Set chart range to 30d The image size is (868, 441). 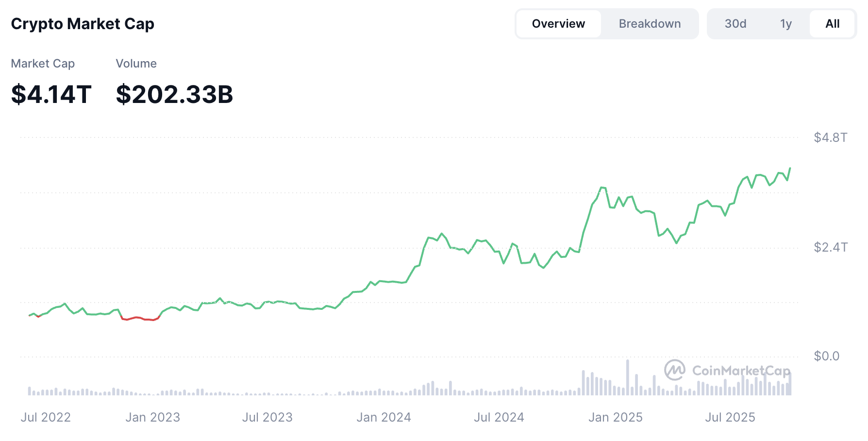(x=735, y=24)
